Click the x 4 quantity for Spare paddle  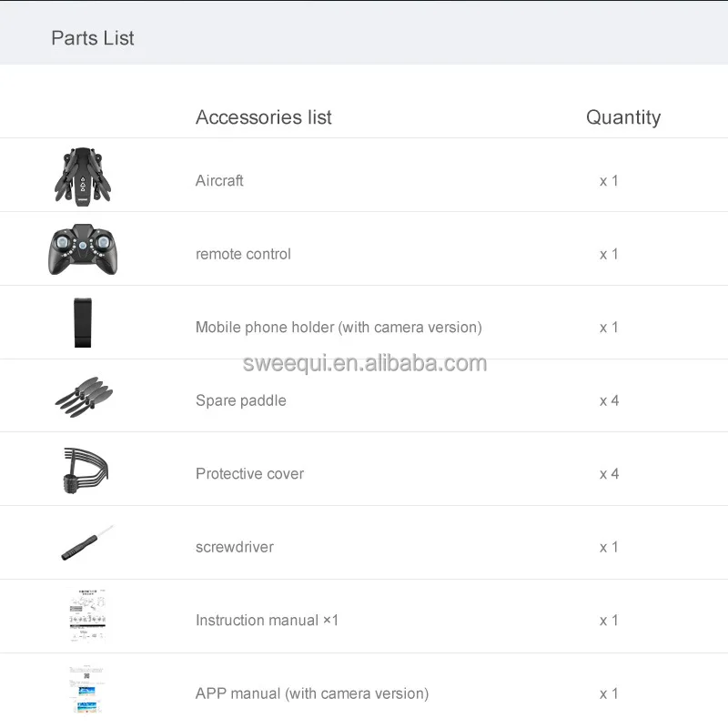[609, 400]
